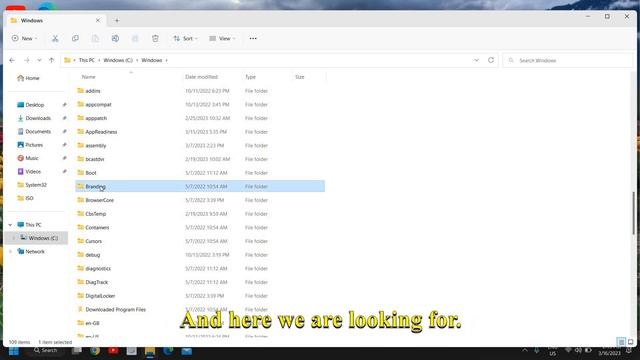
Task: Sort by the Name column header
Action: [89, 77]
